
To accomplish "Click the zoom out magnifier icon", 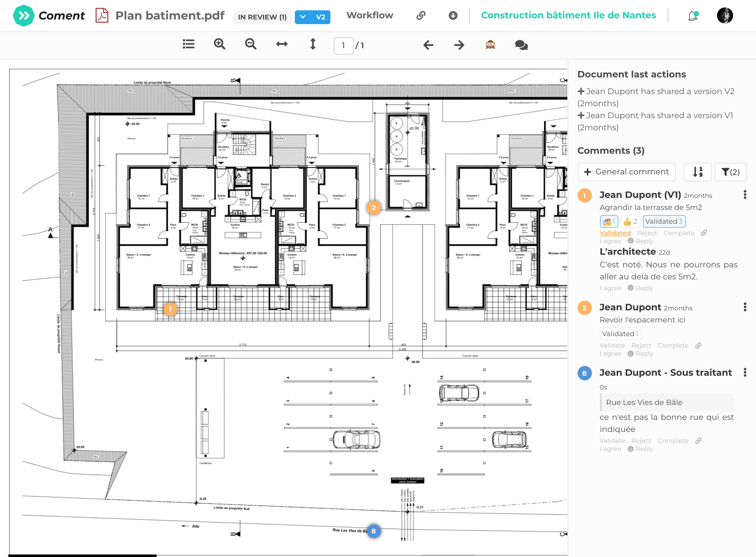I will pos(250,44).
